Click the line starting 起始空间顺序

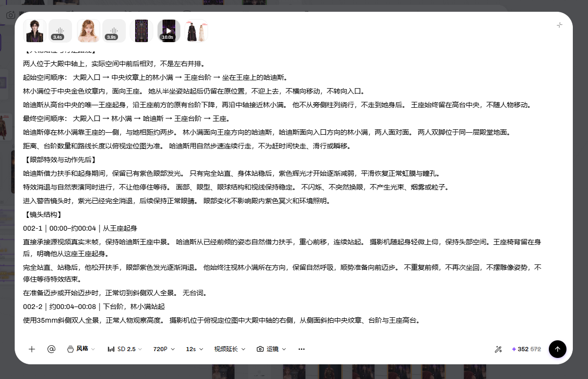[x=155, y=77]
